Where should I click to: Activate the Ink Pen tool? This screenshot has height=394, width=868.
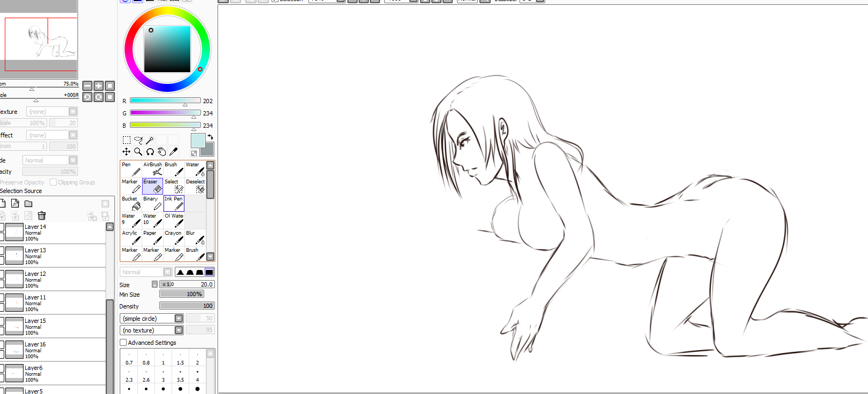[174, 203]
